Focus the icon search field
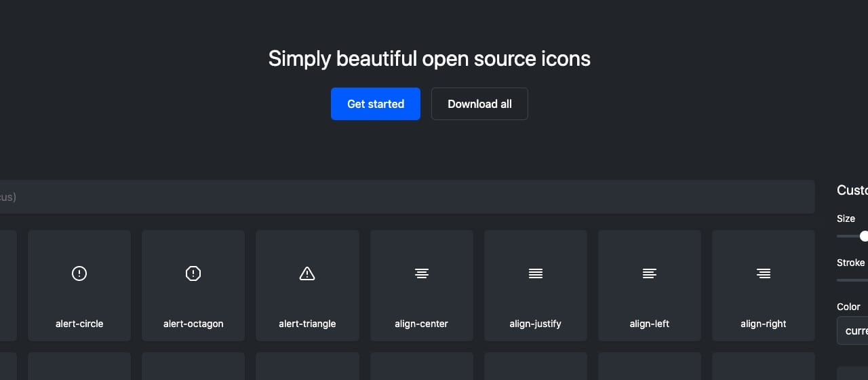 (407, 197)
